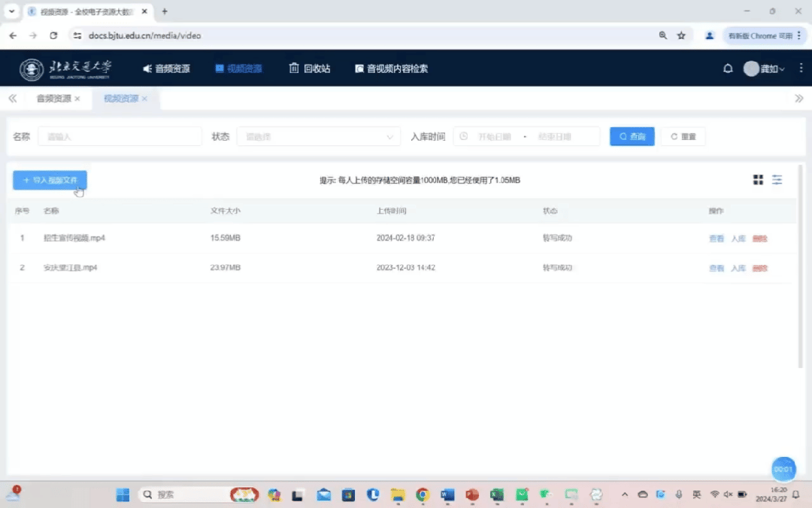This screenshot has width=812, height=508.
Task: Click the three-dot menu in the site header
Action: (801, 68)
